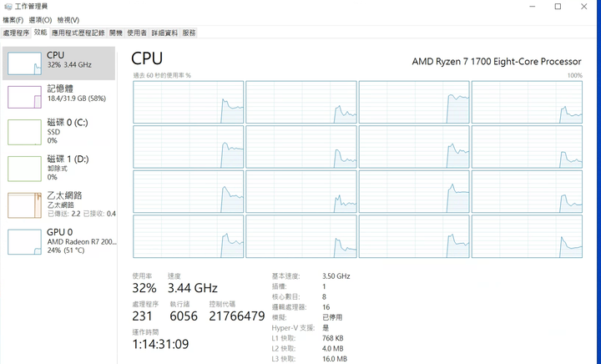Switch to the 詳細資料 details tab

[164, 33]
